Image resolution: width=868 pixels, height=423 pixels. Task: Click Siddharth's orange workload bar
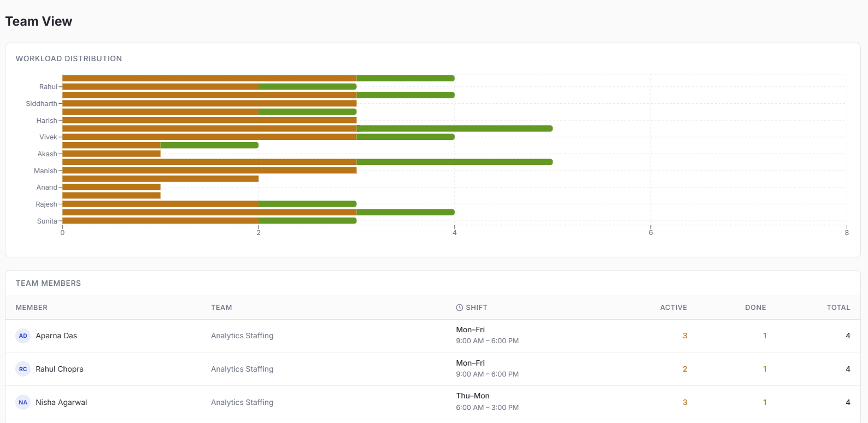(209, 103)
